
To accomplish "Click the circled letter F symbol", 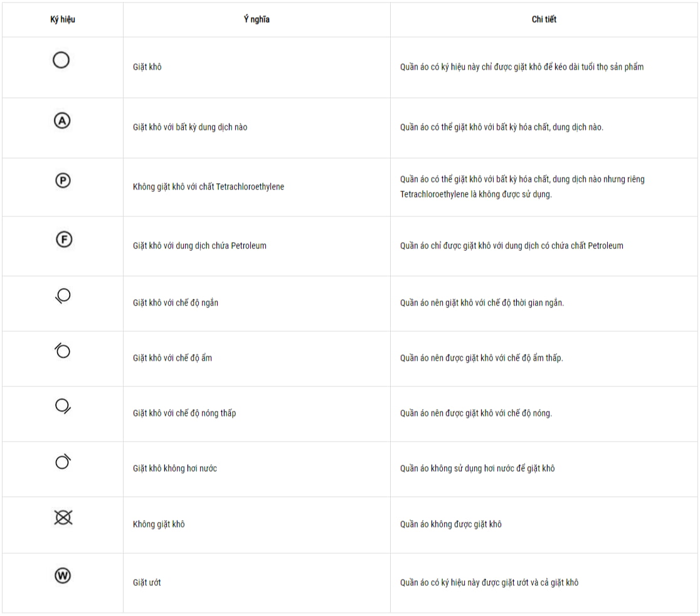I will pyautogui.click(x=63, y=239).
